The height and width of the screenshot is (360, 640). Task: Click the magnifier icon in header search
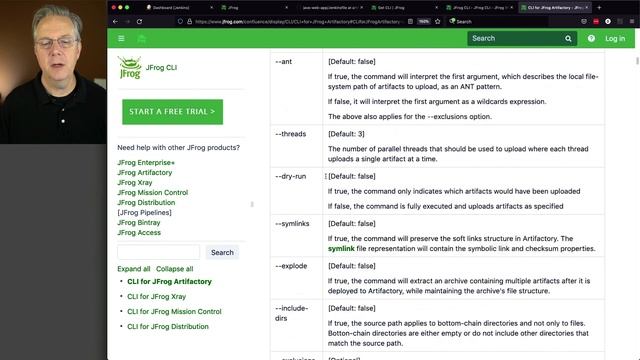[x=568, y=39]
